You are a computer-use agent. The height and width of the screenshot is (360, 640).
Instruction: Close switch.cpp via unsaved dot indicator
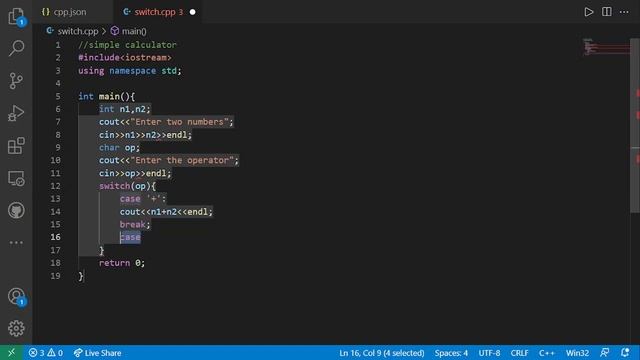pyautogui.click(x=193, y=12)
